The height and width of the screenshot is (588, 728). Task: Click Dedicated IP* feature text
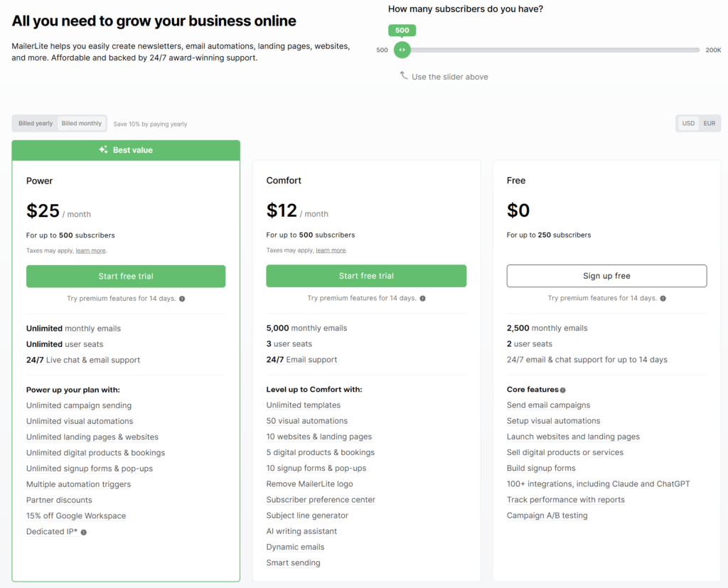click(52, 532)
